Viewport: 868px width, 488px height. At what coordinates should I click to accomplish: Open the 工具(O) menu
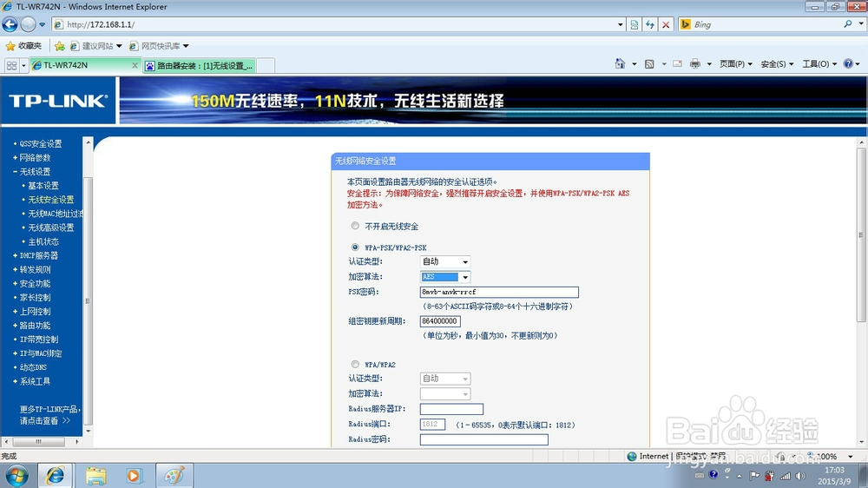pyautogui.click(x=820, y=64)
